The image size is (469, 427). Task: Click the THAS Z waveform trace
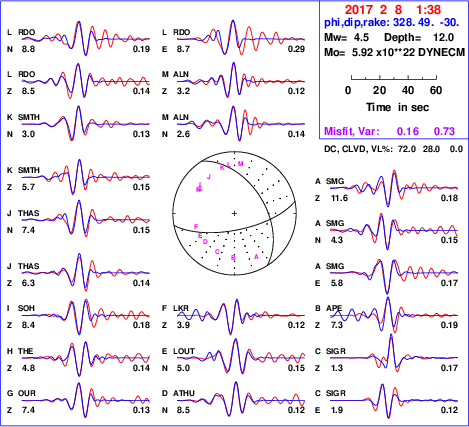pos(86,273)
